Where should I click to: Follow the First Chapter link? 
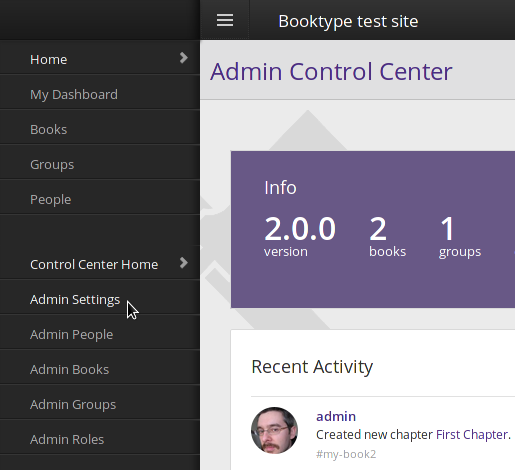coord(472,435)
